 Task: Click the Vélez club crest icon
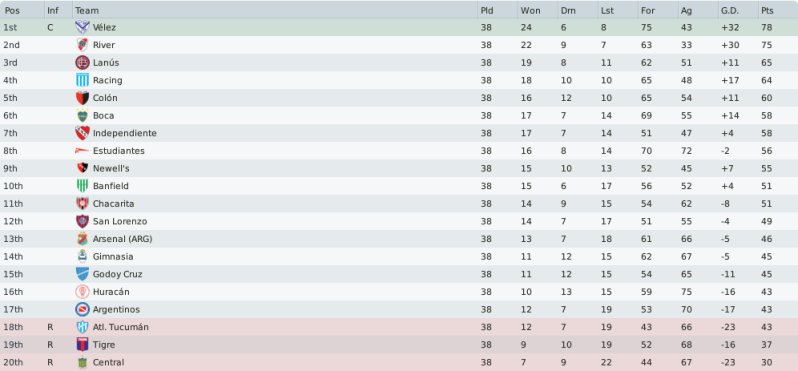(82, 27)
